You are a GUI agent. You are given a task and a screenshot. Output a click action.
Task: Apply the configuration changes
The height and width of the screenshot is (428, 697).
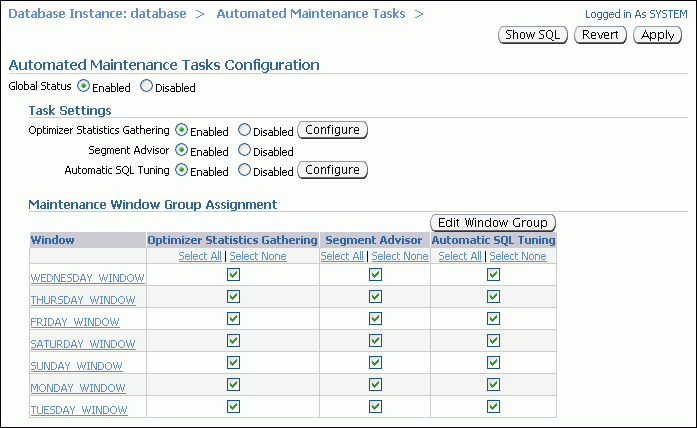tap(658, 35)
